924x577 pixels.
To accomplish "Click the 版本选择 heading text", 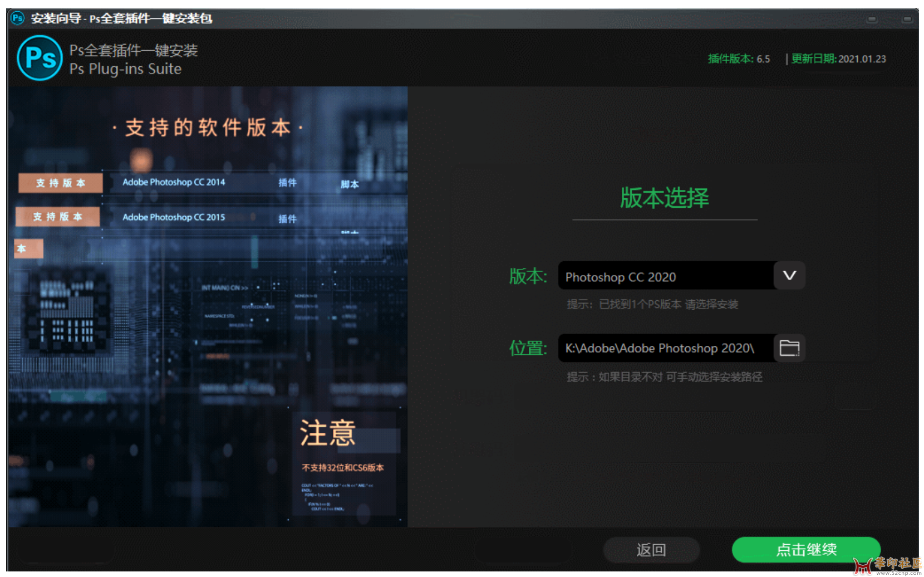I will (x=665, y=198).
